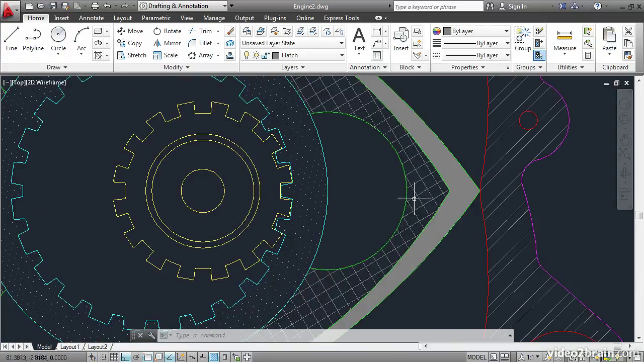This screenshot has height=362, width=644.
Task: Open Layer Properties manager icon
Action: tap(247, 31)
